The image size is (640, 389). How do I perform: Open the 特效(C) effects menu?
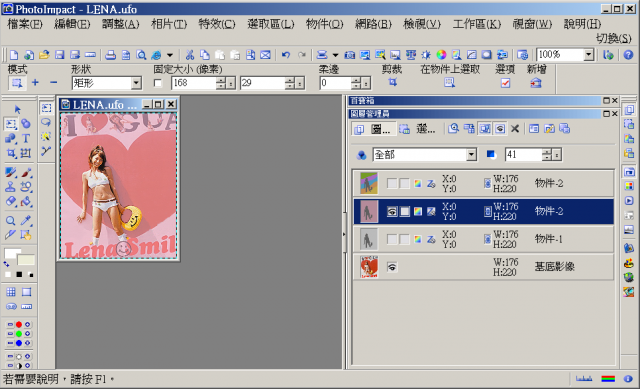[217, 24]
